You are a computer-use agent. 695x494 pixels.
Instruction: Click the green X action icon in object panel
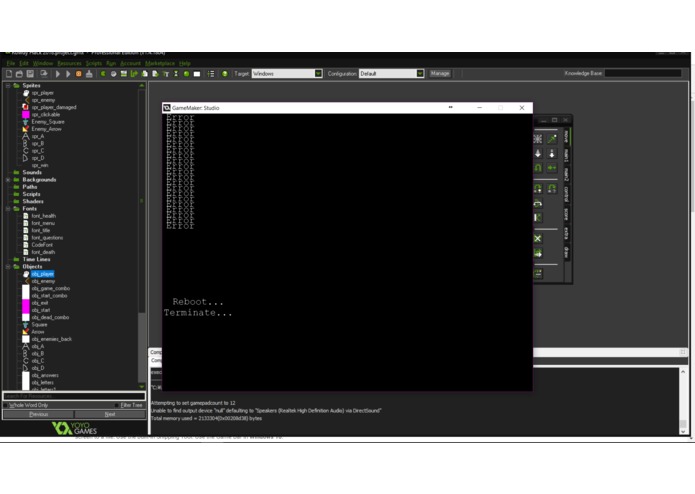538,238
